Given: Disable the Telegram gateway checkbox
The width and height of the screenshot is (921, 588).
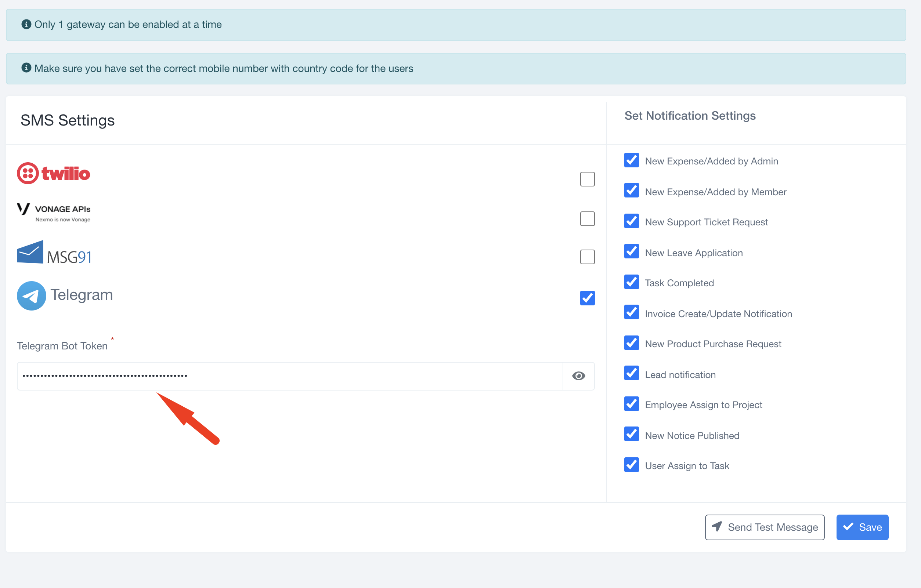Looking at the screenshot, I should point(587,298).
